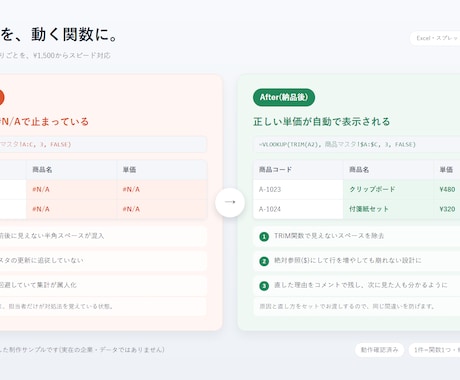
Task: Select the A-1024 cell
Action: pos(298,209)
